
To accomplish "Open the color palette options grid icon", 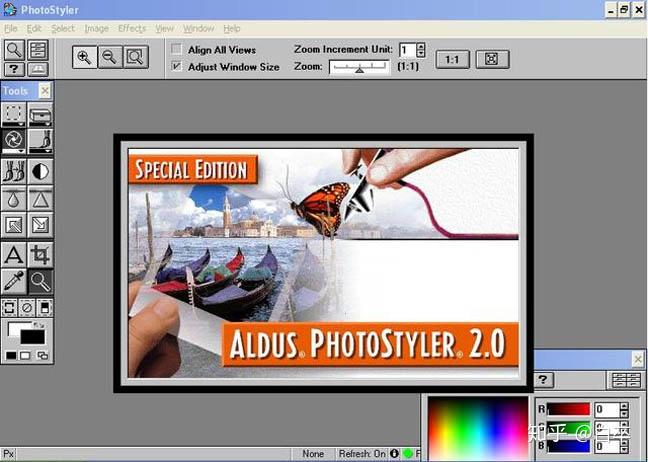I will pyautogui.click(x=625, y=380).
